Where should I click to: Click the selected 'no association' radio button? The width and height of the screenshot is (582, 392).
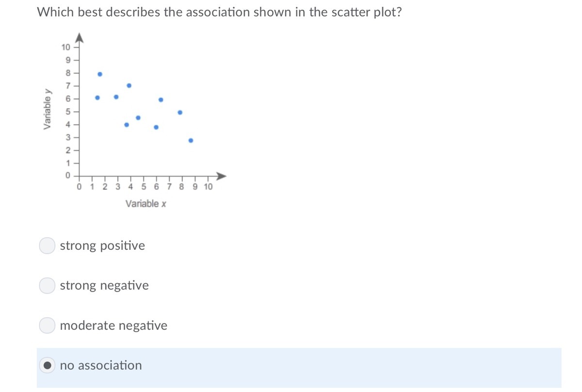click(x=47, y=365)
